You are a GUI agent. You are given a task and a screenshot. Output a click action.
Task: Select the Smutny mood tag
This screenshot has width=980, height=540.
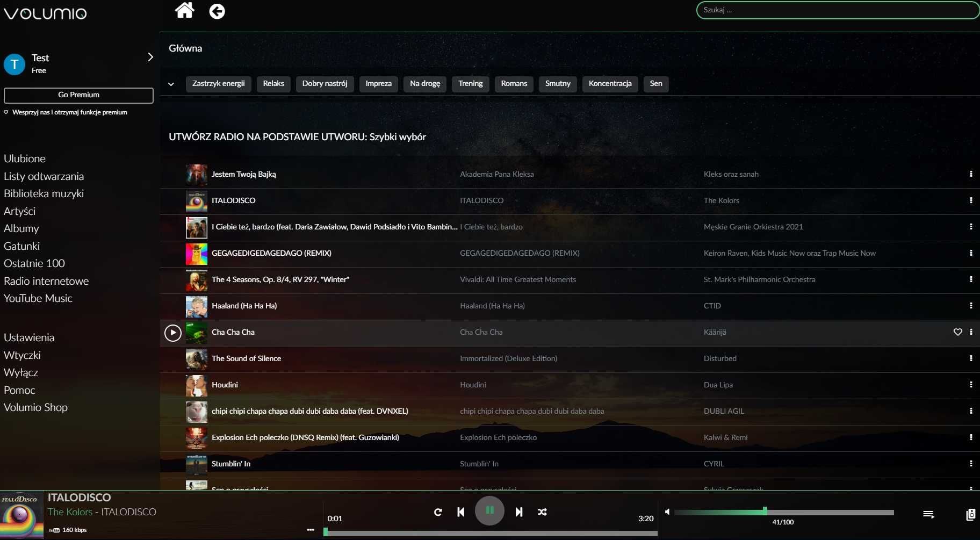coord(558,84)
